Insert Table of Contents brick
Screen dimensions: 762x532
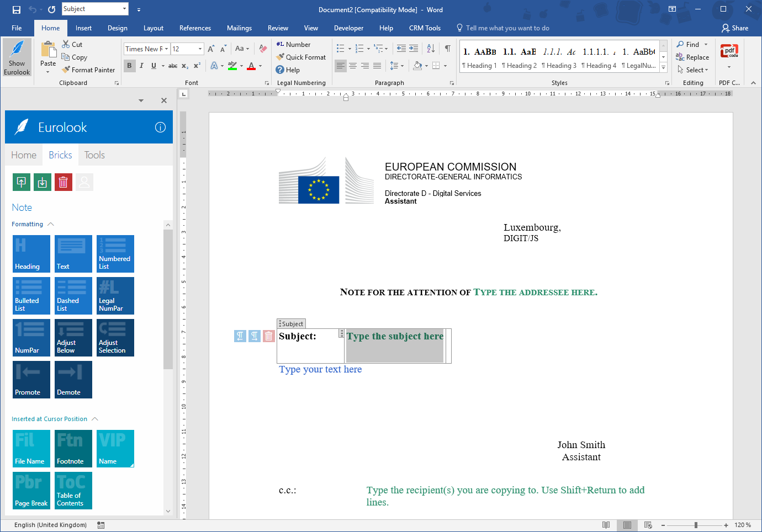click(x=73, y=491)
